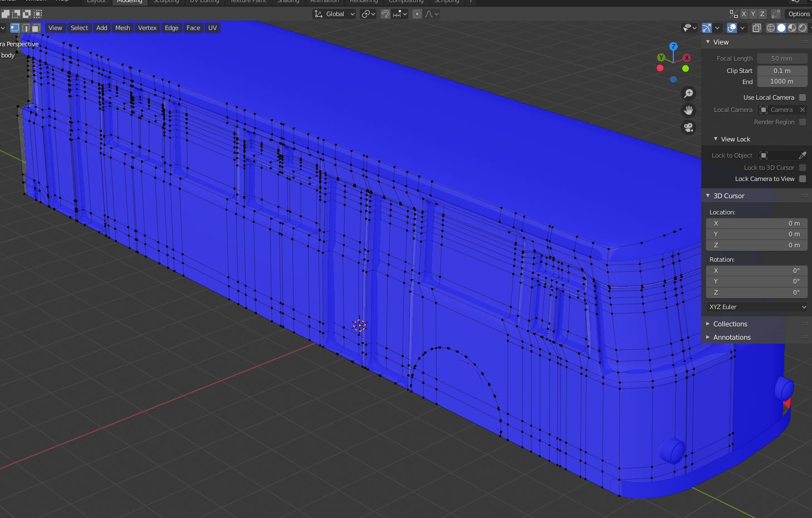This screenshot has width=812, height=518.
Task: Switch to vertex select mode
Action: coord(15,28)
